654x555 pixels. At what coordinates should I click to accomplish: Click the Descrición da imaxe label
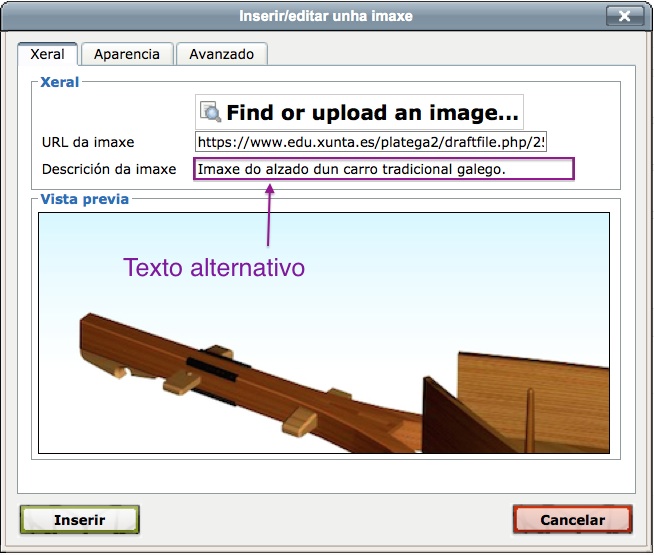109,169
